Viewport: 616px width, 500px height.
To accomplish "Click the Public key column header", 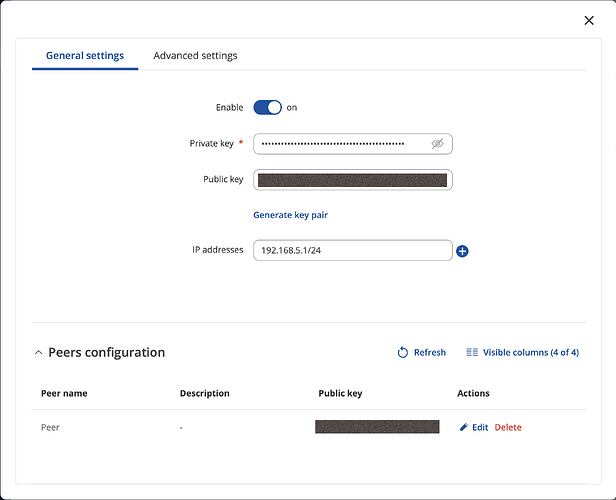I will [x=340, y=393].
